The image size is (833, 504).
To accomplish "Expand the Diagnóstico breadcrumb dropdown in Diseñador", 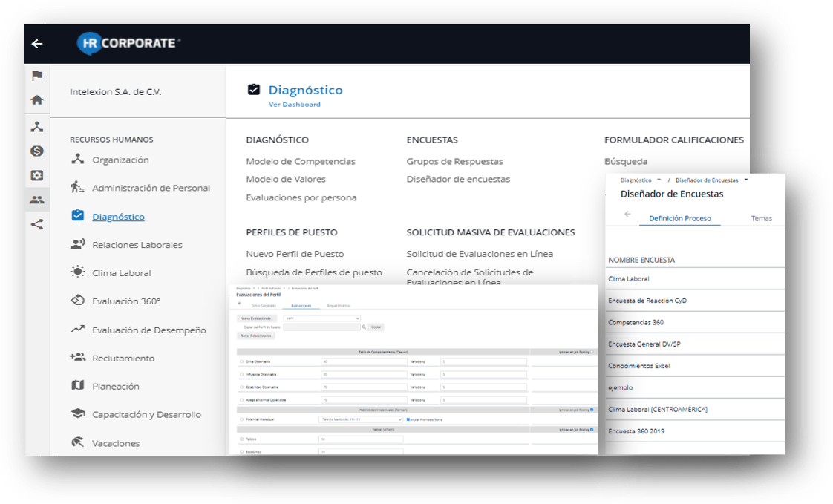I will pos(659,180).
